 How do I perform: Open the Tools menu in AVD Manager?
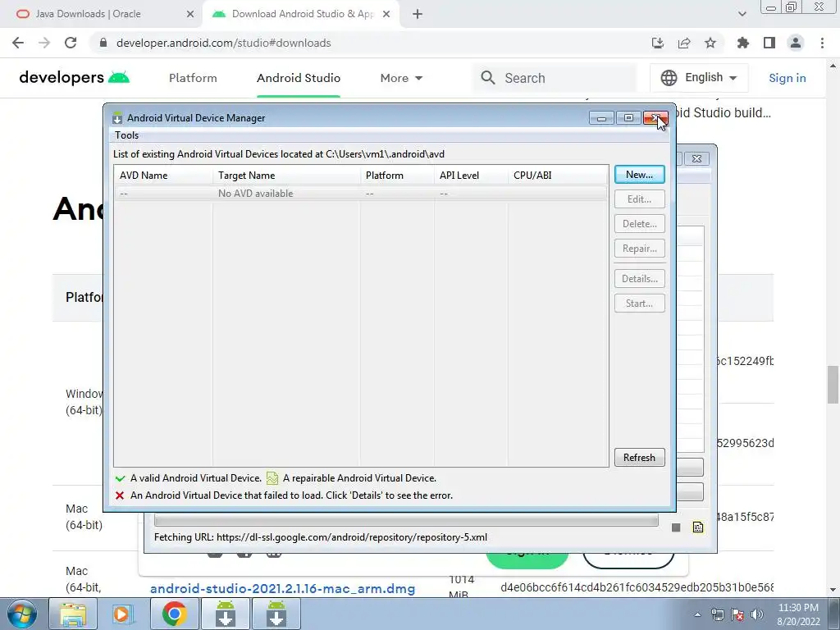127,135
